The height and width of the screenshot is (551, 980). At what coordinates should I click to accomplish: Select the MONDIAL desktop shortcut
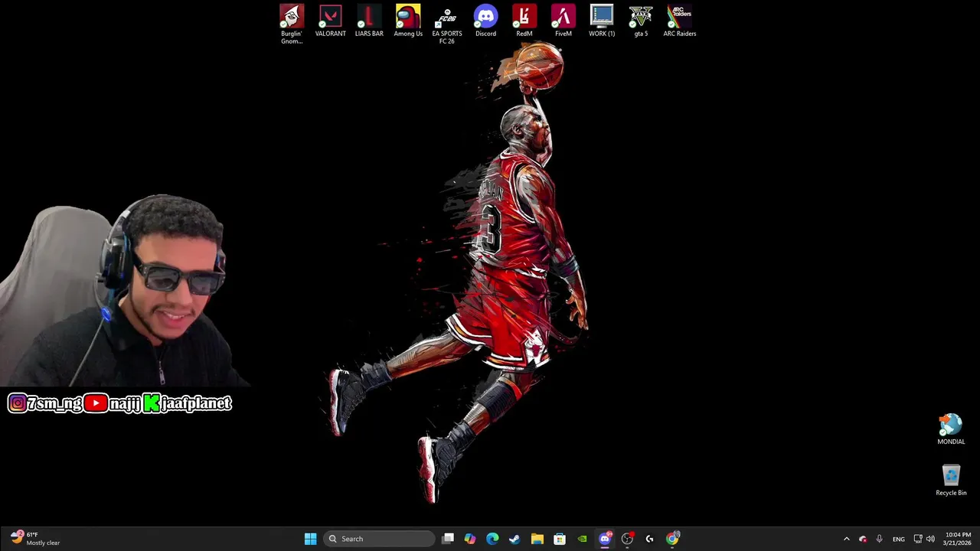click(x=951, y=429)
